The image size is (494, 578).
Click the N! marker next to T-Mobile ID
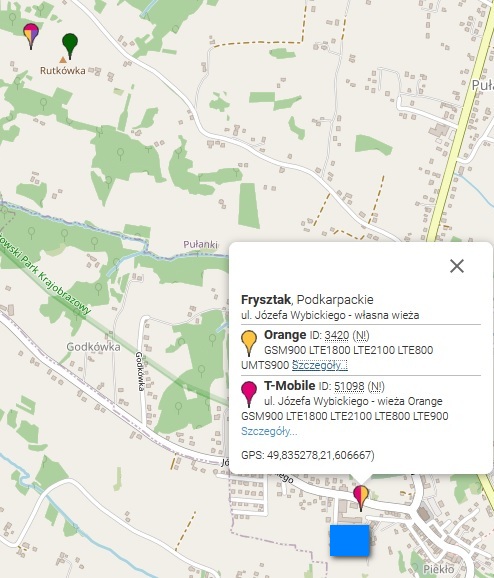376,386
